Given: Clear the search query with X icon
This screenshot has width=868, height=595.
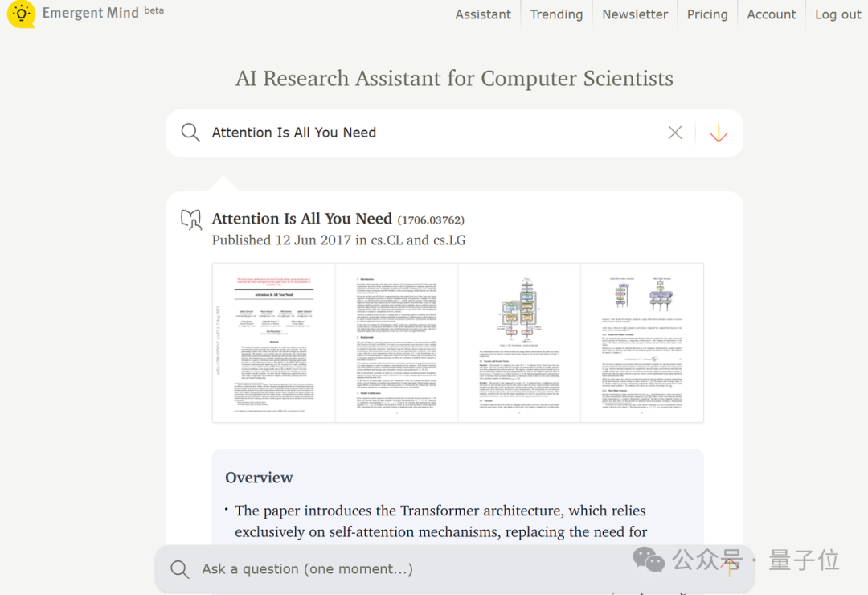Looking at the screenshot, I should [675, 133].
